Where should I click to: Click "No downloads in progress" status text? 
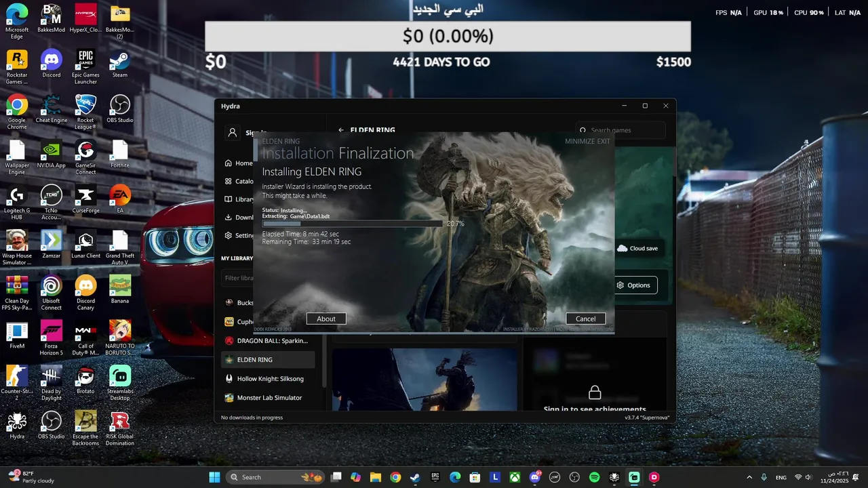pos(252,418)
